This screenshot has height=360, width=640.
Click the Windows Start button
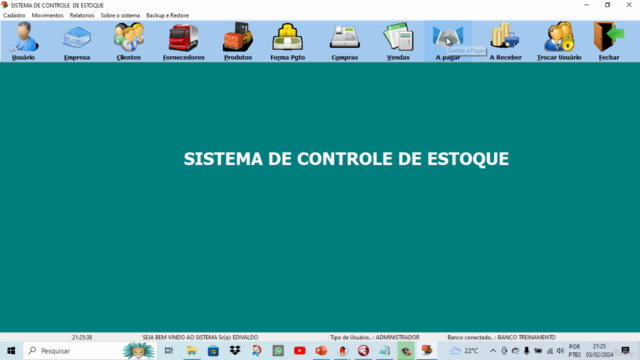coord(11,351)
